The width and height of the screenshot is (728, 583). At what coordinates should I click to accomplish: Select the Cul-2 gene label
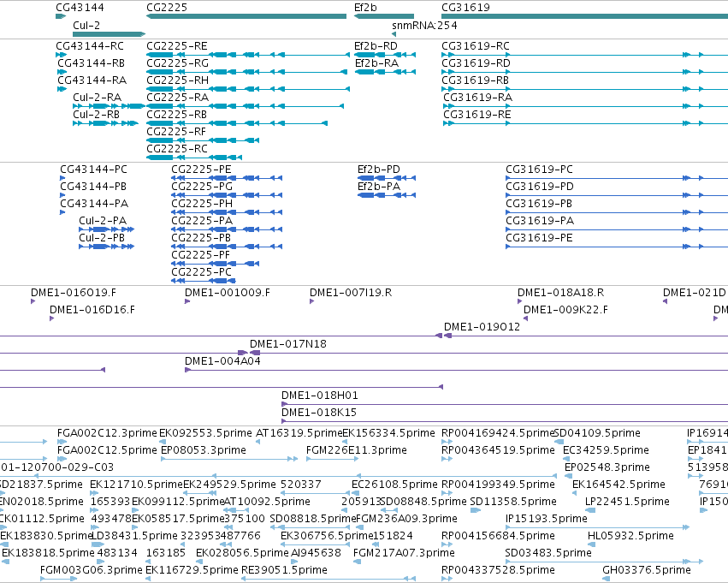tap(86, 26)
